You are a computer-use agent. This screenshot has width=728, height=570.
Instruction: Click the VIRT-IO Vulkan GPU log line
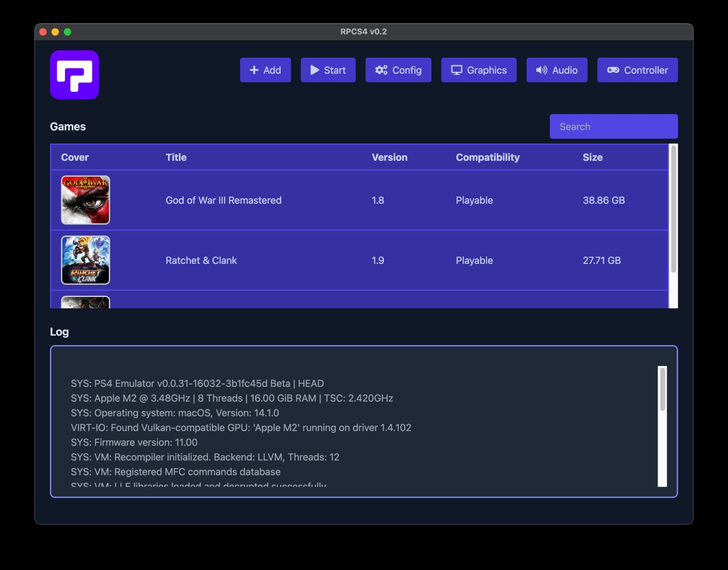[241, 427]
